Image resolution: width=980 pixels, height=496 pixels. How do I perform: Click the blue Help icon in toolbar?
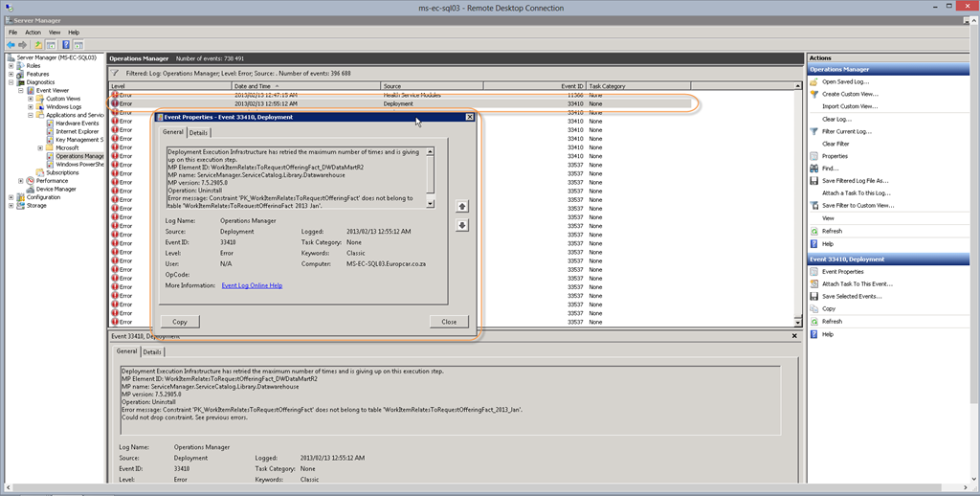pos(66,44)
